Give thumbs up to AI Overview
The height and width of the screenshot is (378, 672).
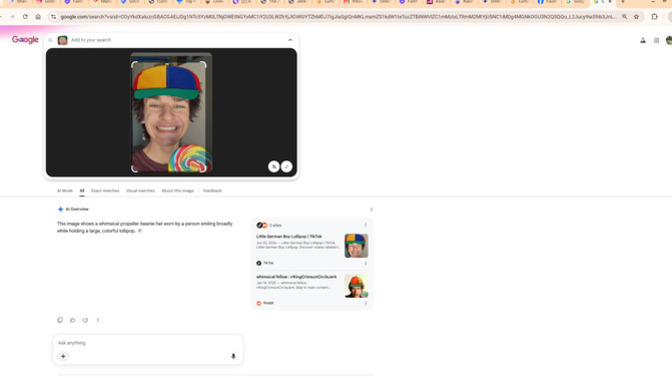pos(72,320)
